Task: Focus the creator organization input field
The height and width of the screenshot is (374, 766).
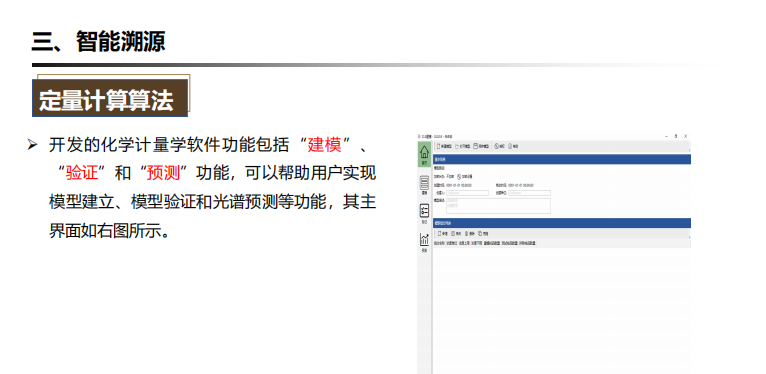Action: point(529,193)
